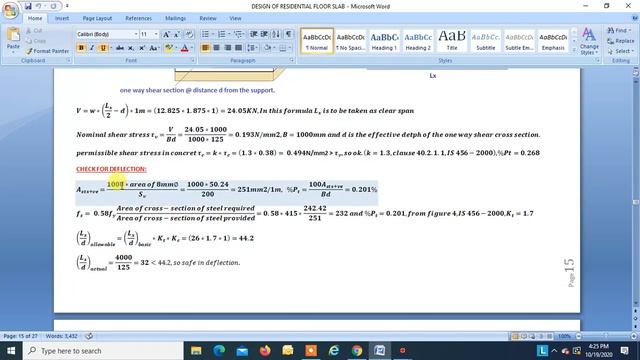Activate the Format Painter tool
The height and width of the screenshot is (360, 640).
pos(47,51)
